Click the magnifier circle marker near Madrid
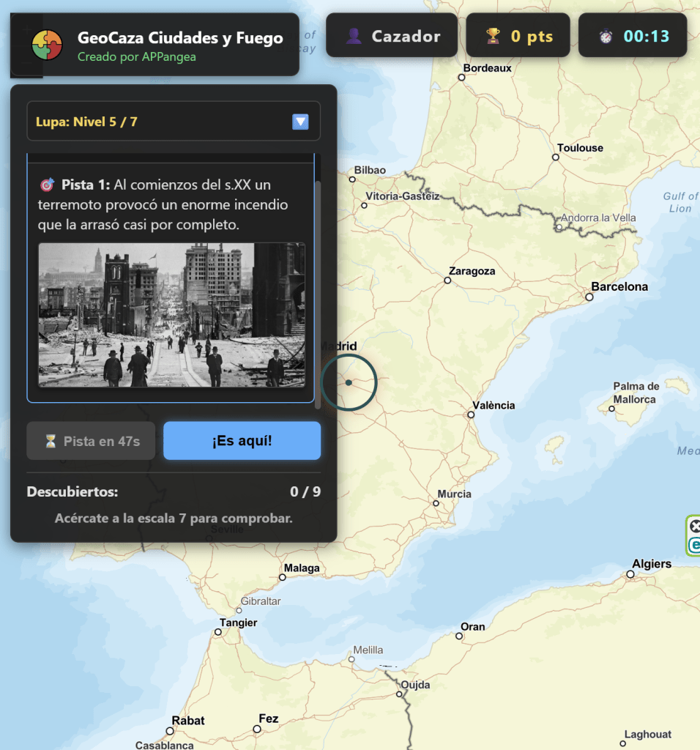 (349, 382)
